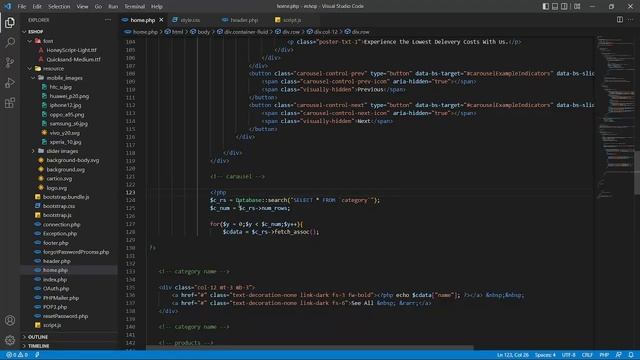Open the Terminal menu
This screenshot has height=360, width=640.
[135, 7]
